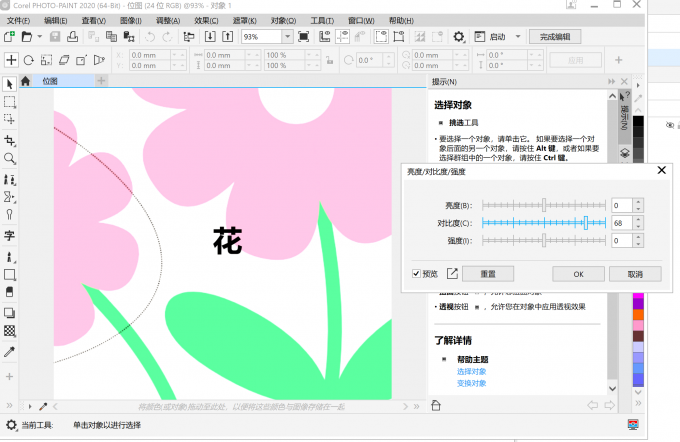Increase 亮度 brightness value with stepper
Viewport: 680px width, 442px height.
pos(638,202)
